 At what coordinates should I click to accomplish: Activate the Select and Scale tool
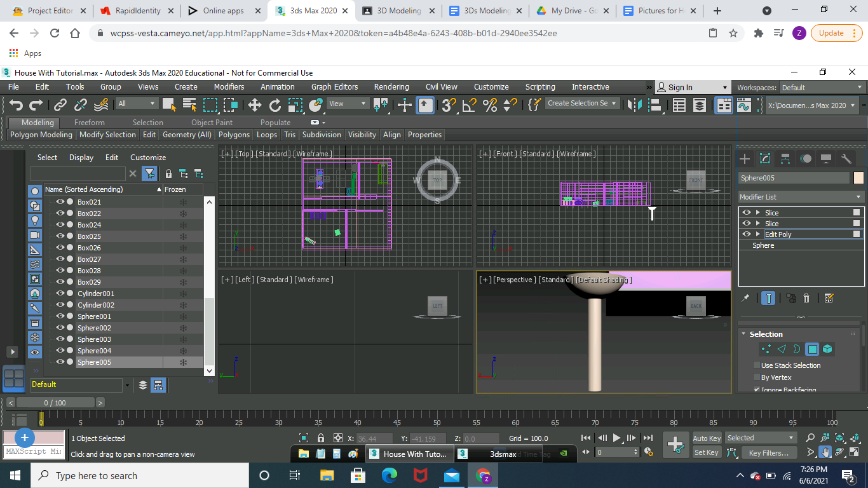(295, 105)
